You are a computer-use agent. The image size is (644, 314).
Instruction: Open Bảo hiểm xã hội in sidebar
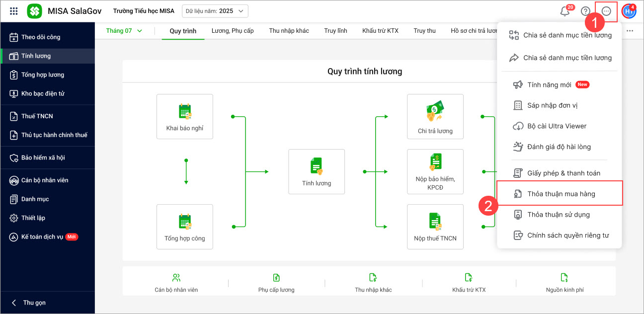pyautogui.click(x=43, y=157)
